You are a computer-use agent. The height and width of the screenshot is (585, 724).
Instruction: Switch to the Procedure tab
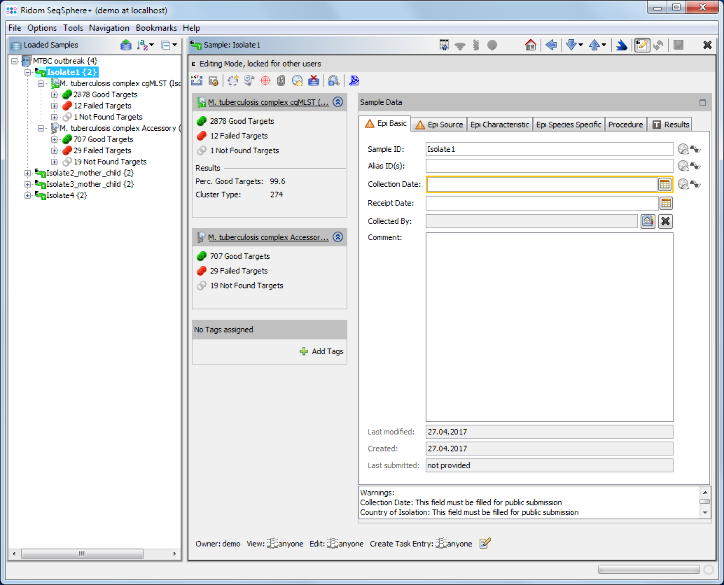[x=626, y=125]
